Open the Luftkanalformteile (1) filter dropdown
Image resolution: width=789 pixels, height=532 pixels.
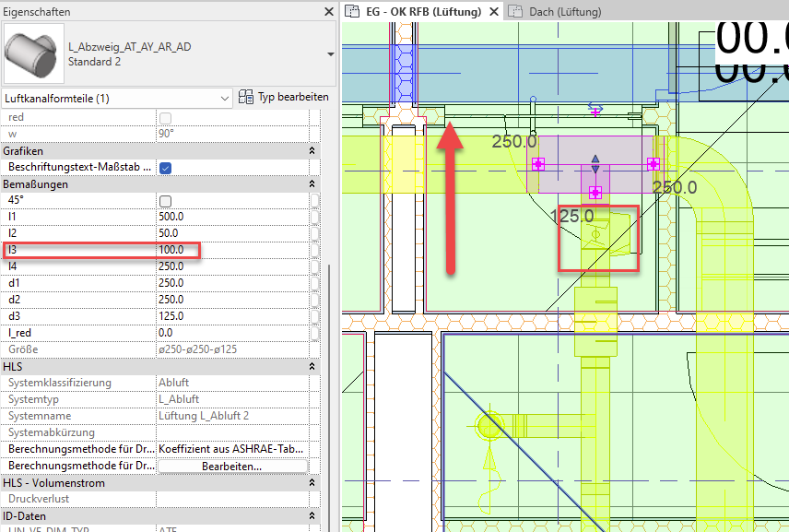[226, 98]
